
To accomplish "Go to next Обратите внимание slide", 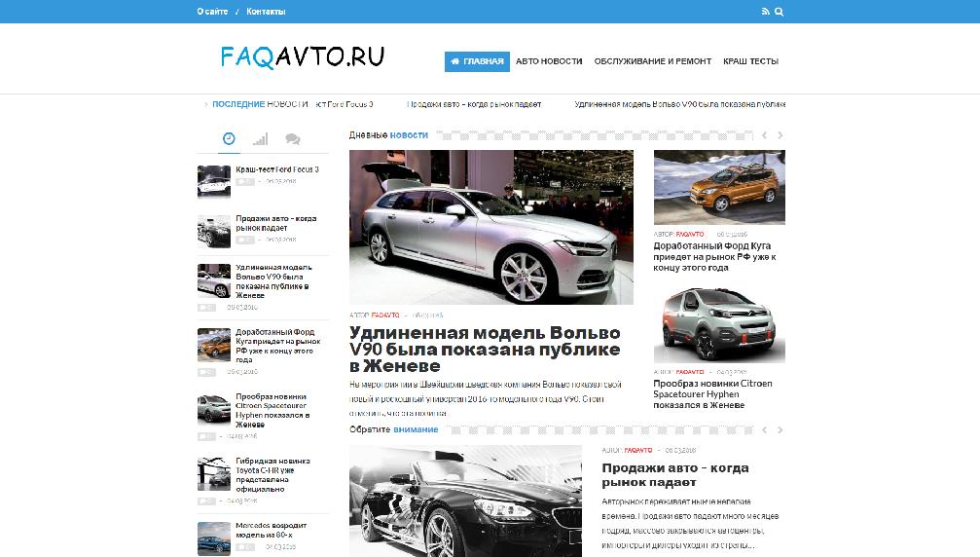I will click(x=780, y=429).
